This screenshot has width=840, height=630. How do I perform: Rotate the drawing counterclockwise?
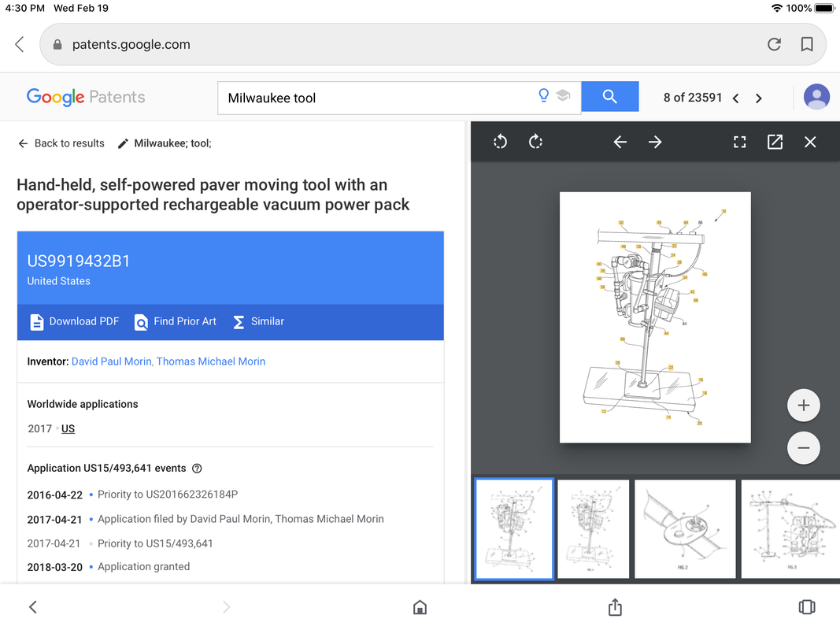pyautogui.click(x=501, y=142)
